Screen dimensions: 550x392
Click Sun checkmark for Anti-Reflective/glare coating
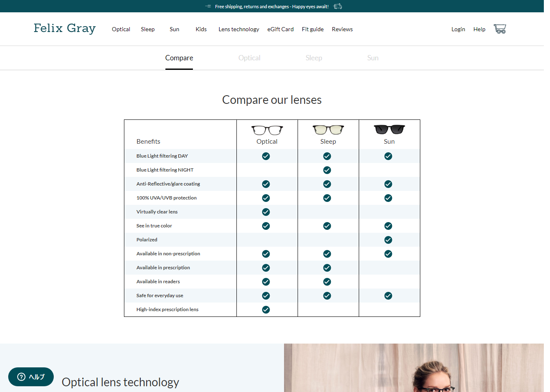point(388,184)
